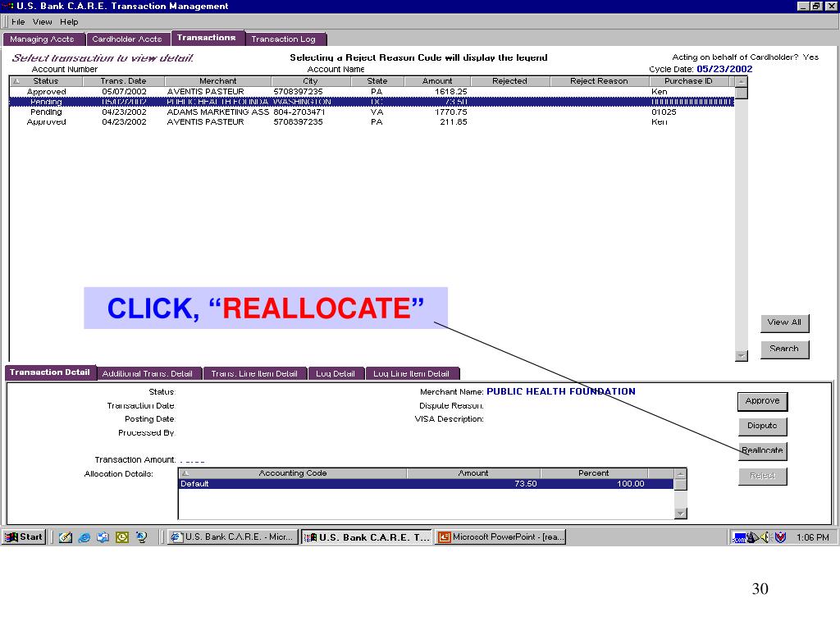Sort by Merchant column header
Screen dimensions: 840x630
[x=218, y=81]
